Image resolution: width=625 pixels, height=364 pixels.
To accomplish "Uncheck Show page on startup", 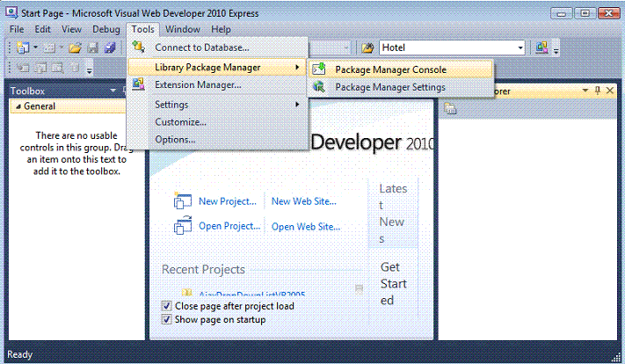I will coord(166,320).
